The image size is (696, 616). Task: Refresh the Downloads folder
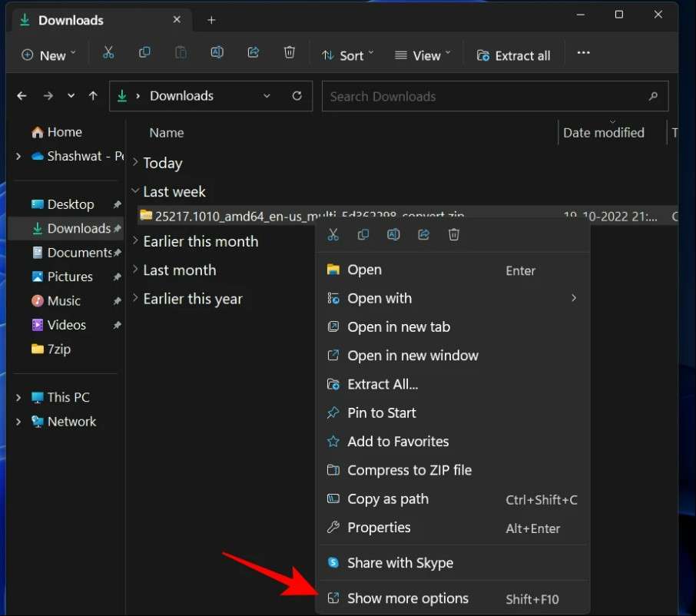click(297, 96)
